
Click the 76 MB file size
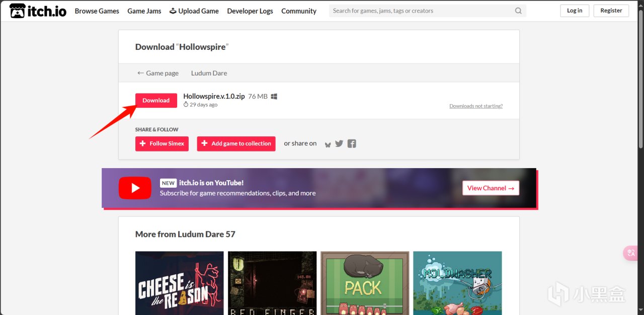(x=258, y=96)
